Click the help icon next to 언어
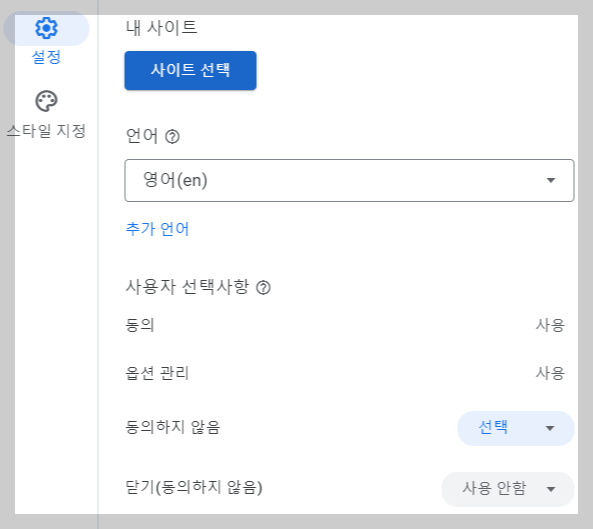The width and height of the screenshot is (593, 529). point(172,137)
